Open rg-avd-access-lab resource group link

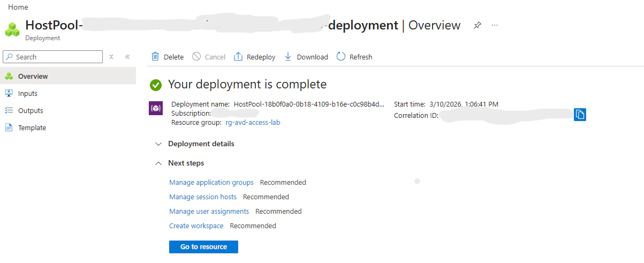pyautogui.click(x=253, y=122)
